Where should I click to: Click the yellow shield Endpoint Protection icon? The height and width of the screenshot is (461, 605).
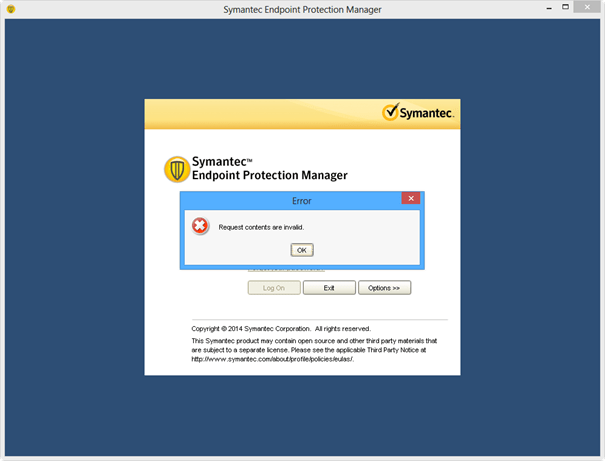(x=176, y=168)
